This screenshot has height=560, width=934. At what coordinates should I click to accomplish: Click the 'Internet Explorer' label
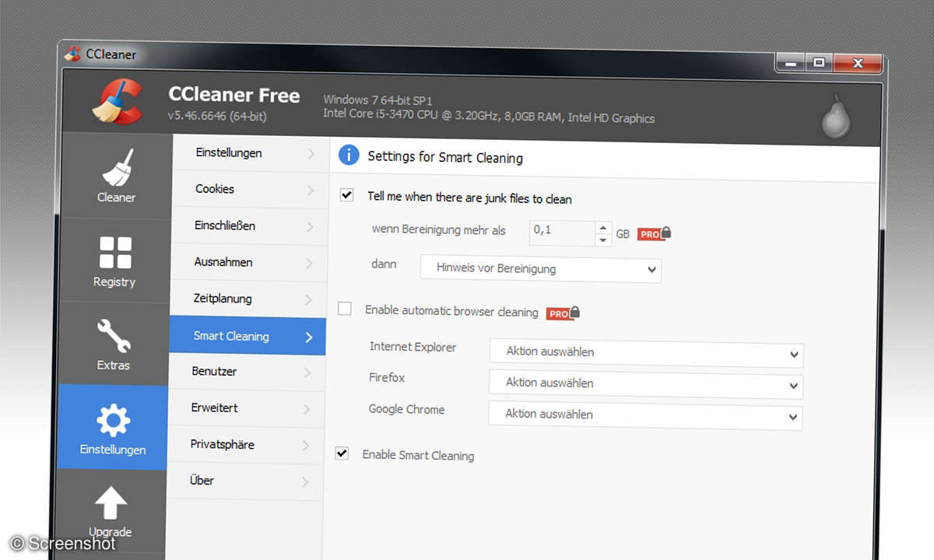[x=413, y=347]
